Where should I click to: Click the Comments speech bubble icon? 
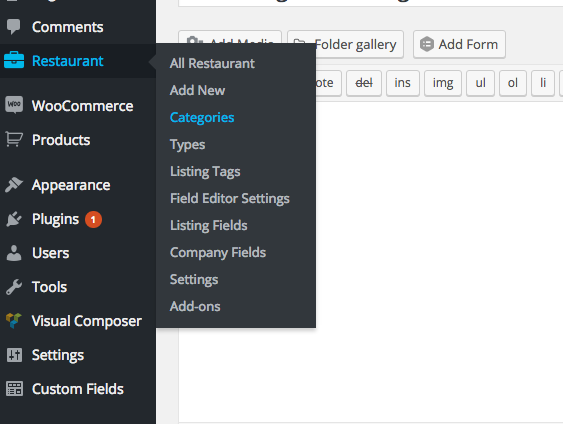click(14, 27)
